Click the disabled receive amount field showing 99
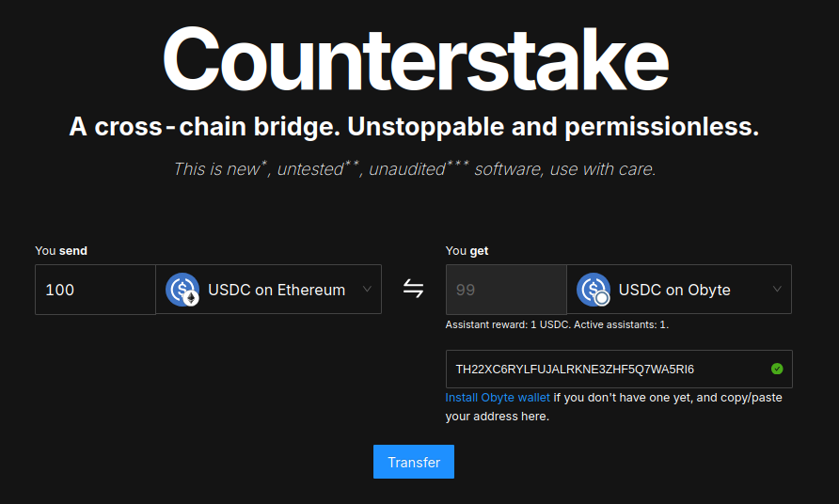This screenshot has height=504, width=839. [x=505, y=290]
